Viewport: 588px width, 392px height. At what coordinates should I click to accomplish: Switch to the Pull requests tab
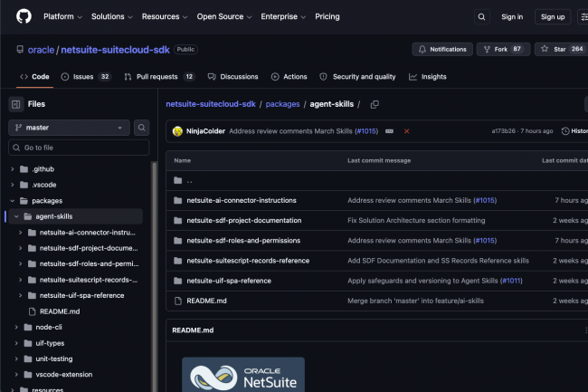pos(158,77)
